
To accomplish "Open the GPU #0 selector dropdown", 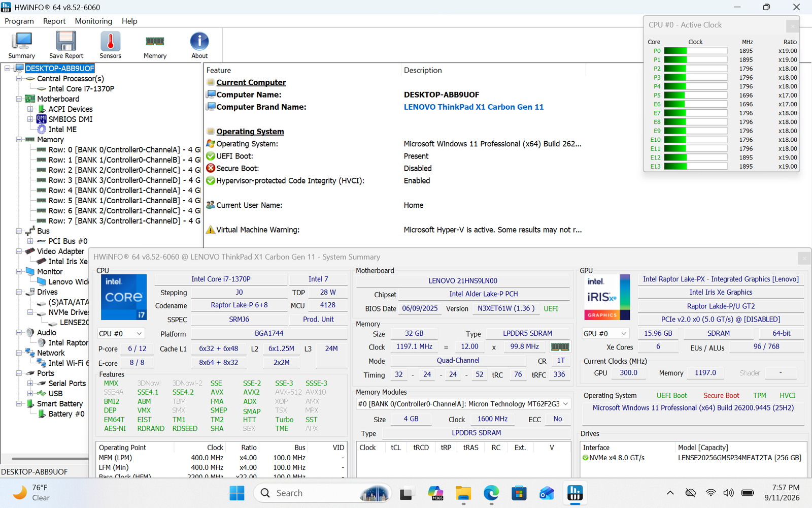I will 606,334.
